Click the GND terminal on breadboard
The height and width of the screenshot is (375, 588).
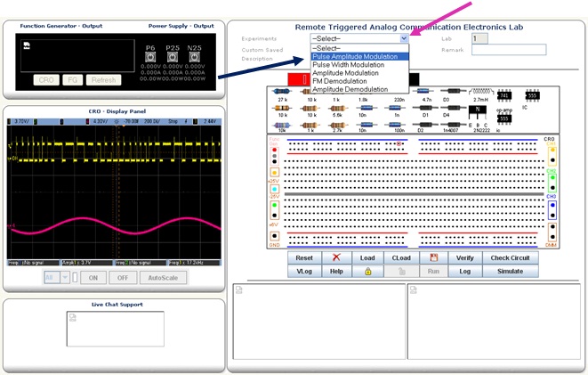(x=275, y=236)
